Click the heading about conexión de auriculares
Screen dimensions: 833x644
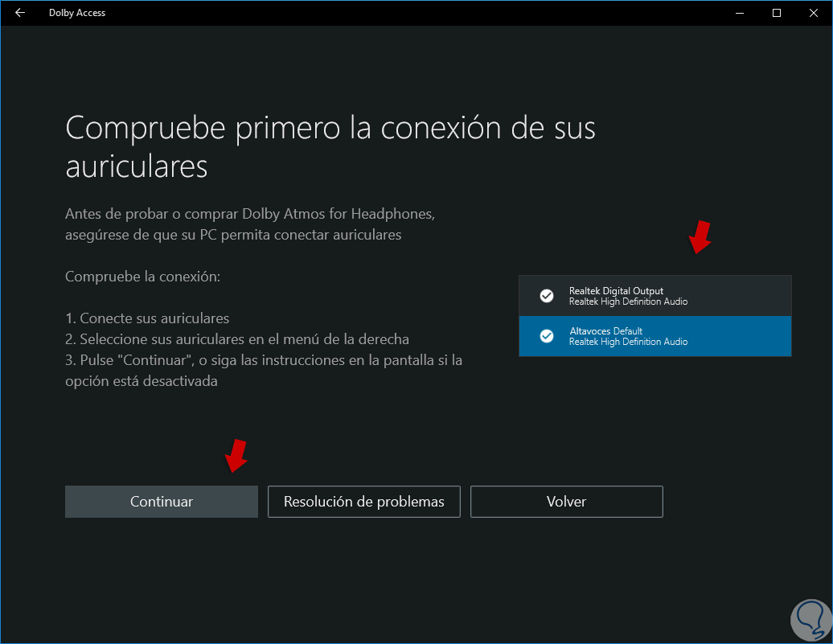(x=330, y=147)
